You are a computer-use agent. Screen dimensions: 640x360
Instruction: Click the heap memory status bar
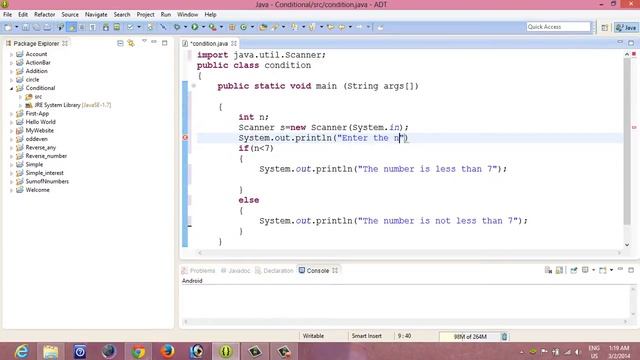tap(470, 337)
